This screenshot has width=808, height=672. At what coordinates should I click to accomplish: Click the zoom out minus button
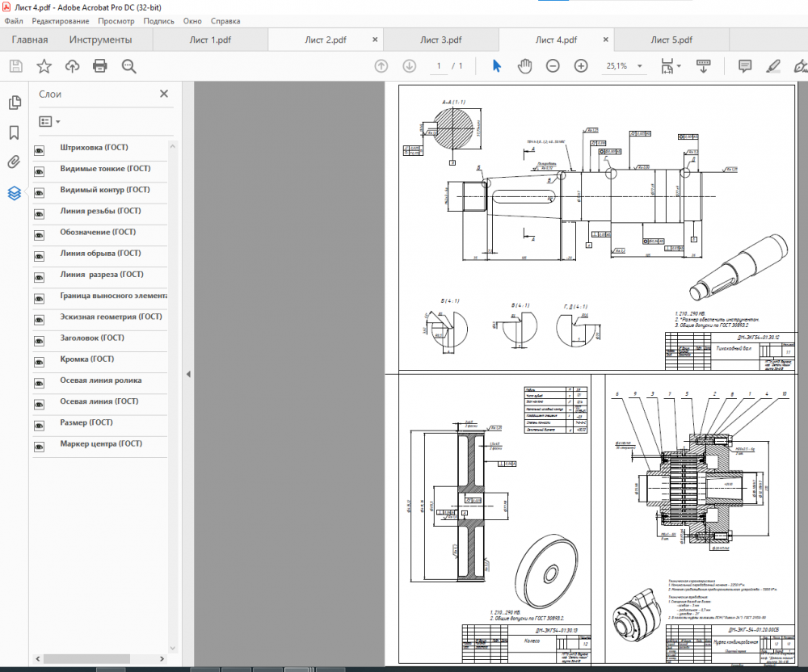pos(553,66)
